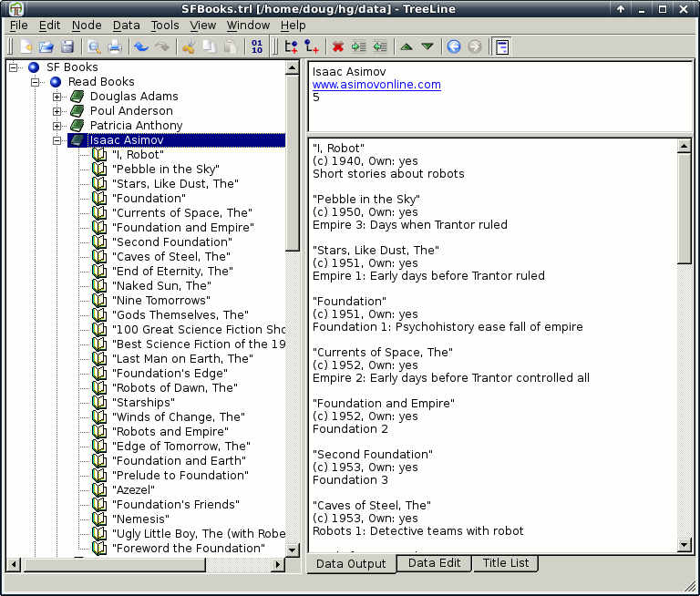Collapse the Isaac Asimov node
This screenshot has height=596, width=700.
point(57,140)
